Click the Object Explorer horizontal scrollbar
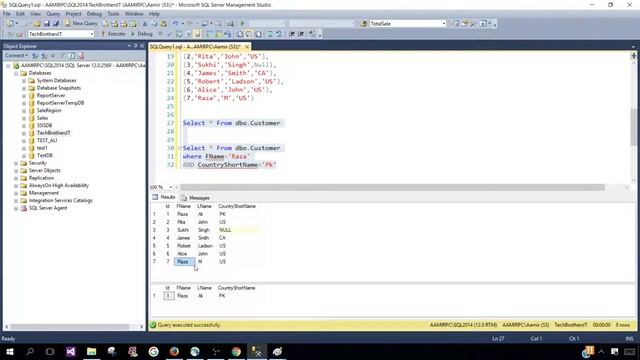 70,327
